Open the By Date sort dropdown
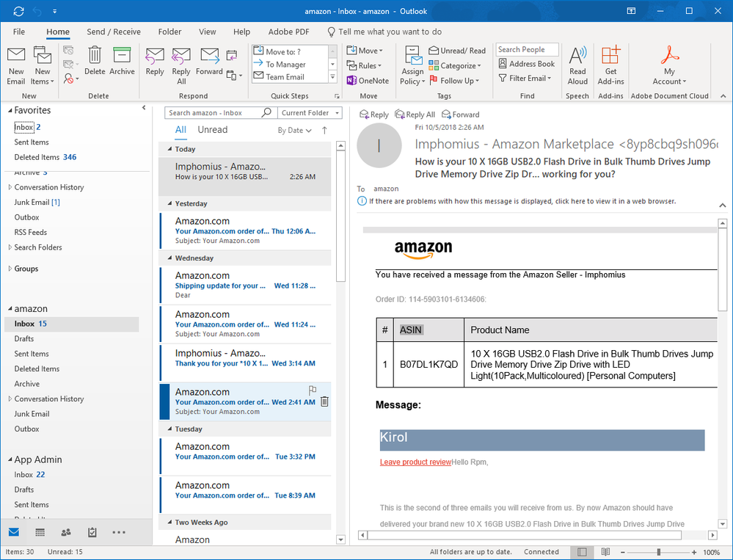Screen dimensions: 733x560 pyautogui.click(x=294, y=131)
